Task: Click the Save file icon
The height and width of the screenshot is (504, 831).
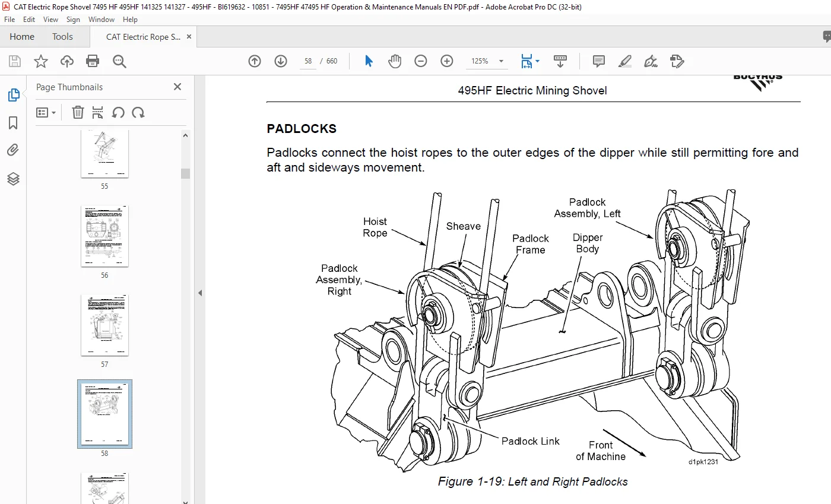Action: (15, 61)
